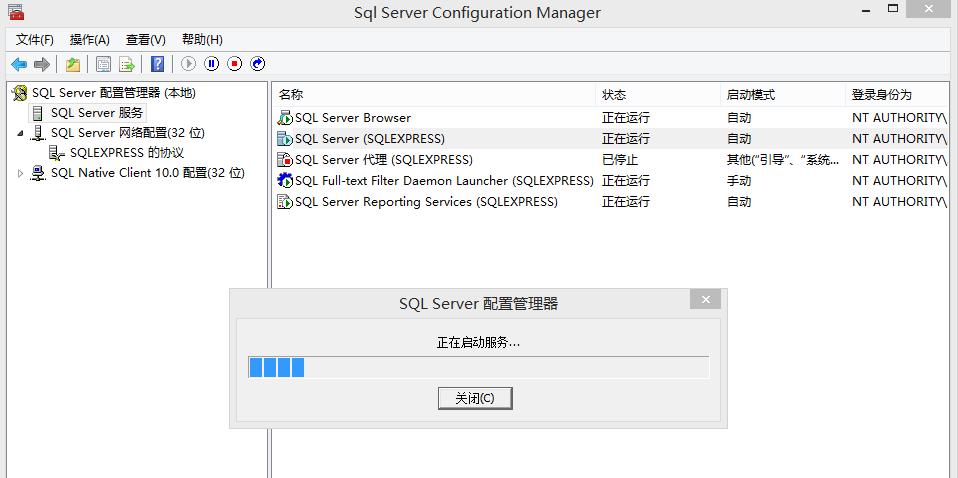
Task: Click 手动 start mode of Full-text Launcher
Action: [x=739, y=181]
